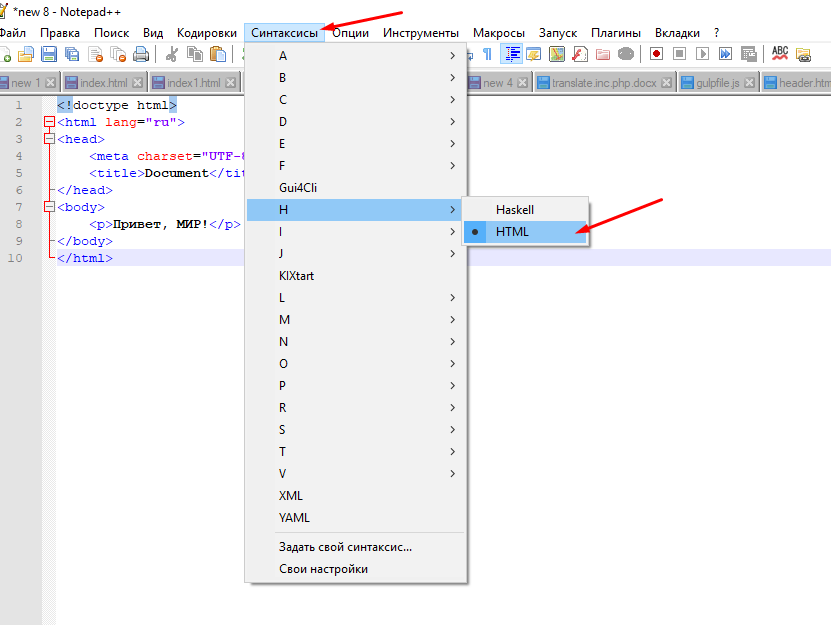Open 'Задать свой синтаксис...' dialog
Image resolution: width=831 pixels, height=625 pixels.
[x=356, y=547]
